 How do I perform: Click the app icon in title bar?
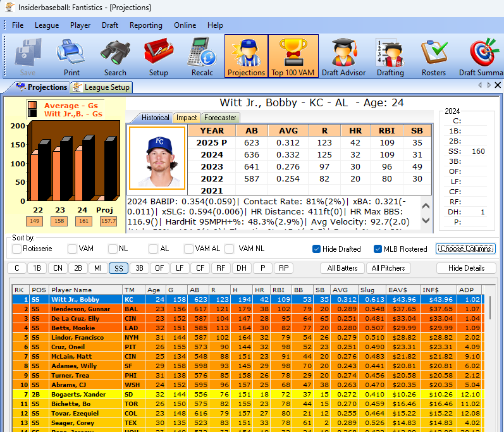point(9,7)
